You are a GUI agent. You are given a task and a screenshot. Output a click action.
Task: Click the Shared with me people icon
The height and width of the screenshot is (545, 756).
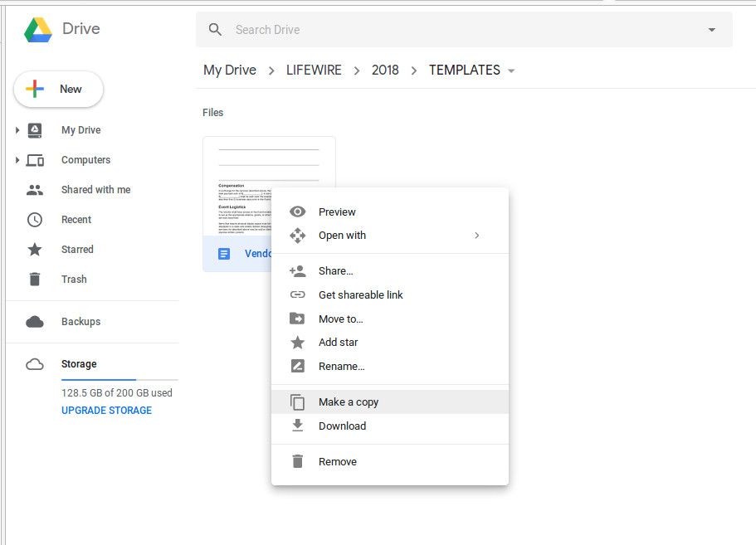35,190
